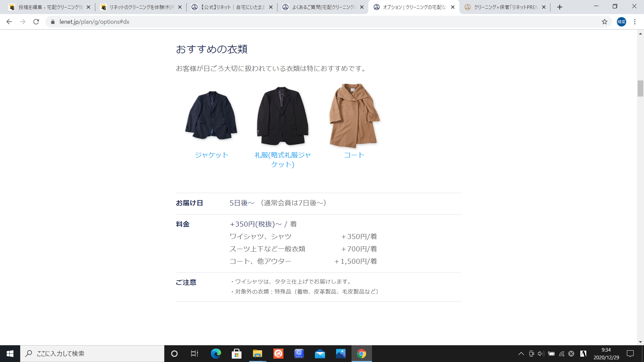This screenshot has height=362, width=644.
Task: Open Task View on the taskbar
Action: click(195, 354)
